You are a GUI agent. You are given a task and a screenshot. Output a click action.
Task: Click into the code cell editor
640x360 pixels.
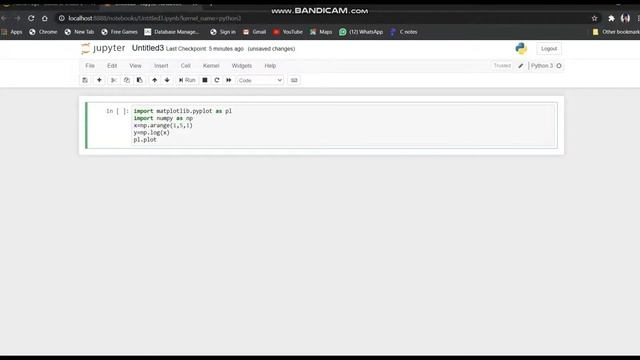pyautogui.click(x=344, y=125)
